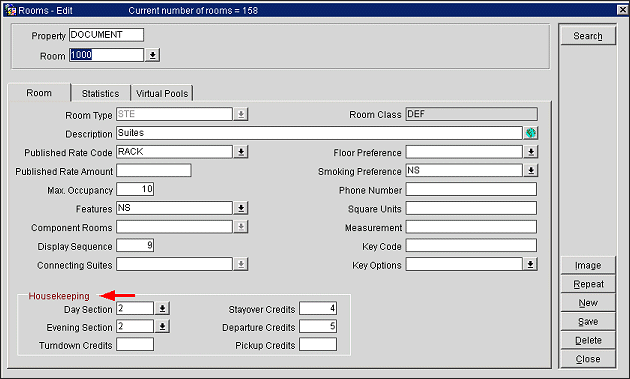
Task: Open the Evening Section dropdown arrow
Action: tap(162, 326)
